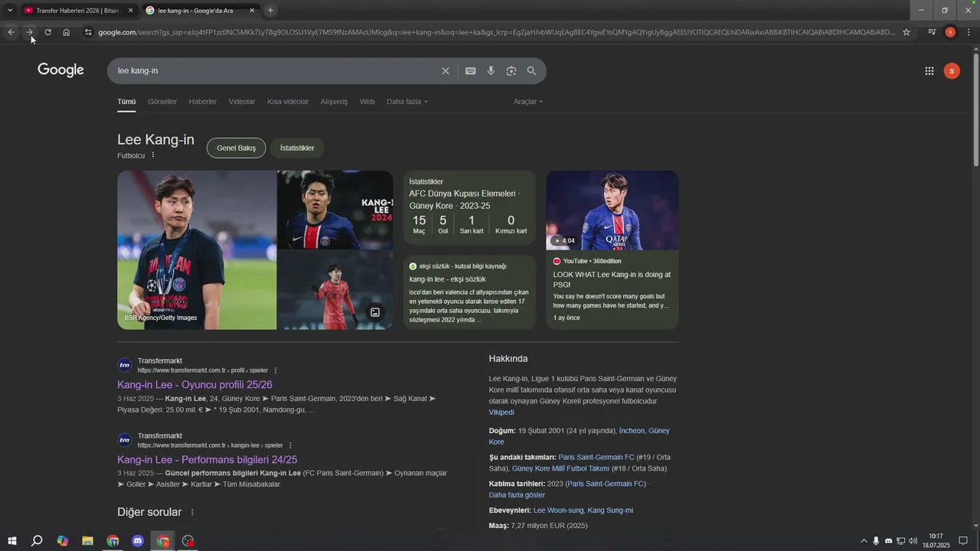Screen dimensions: 980x551
Task: Open the Google apps grid
Action: coord(929,70)
